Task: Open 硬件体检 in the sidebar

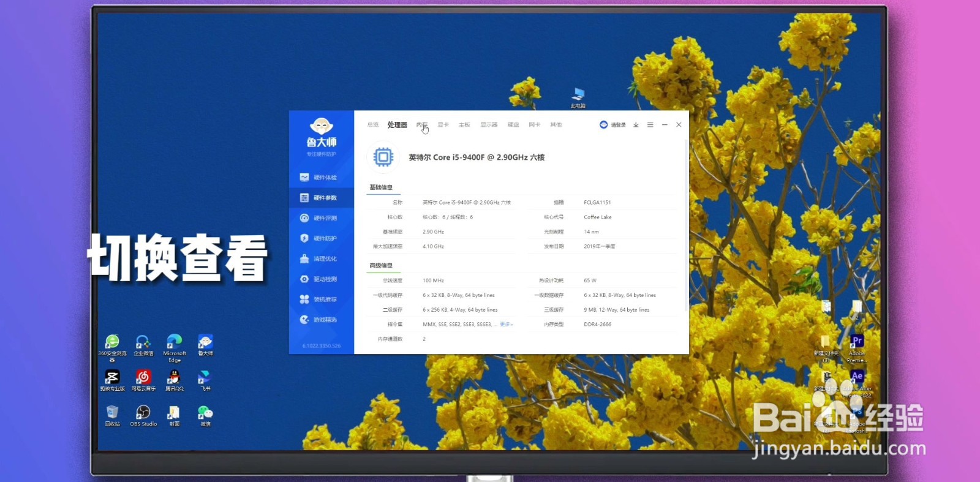Action: pyautogui.click(x=321, y=178)
